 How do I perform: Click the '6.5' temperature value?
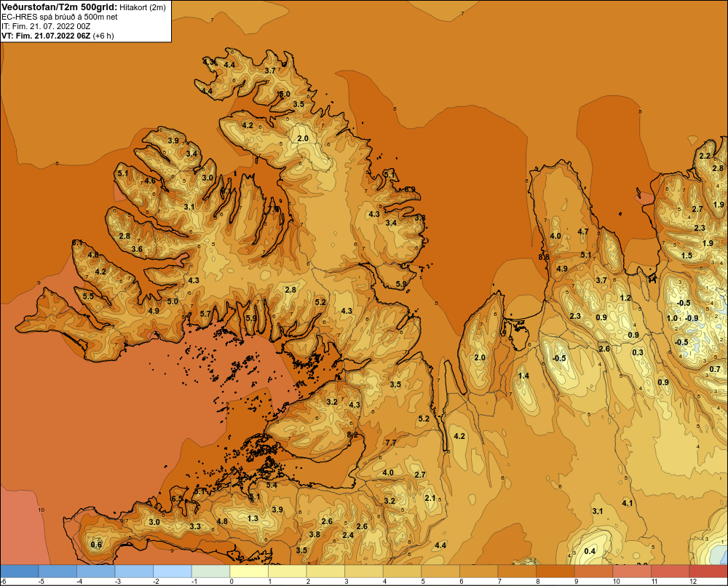point(177,499)
